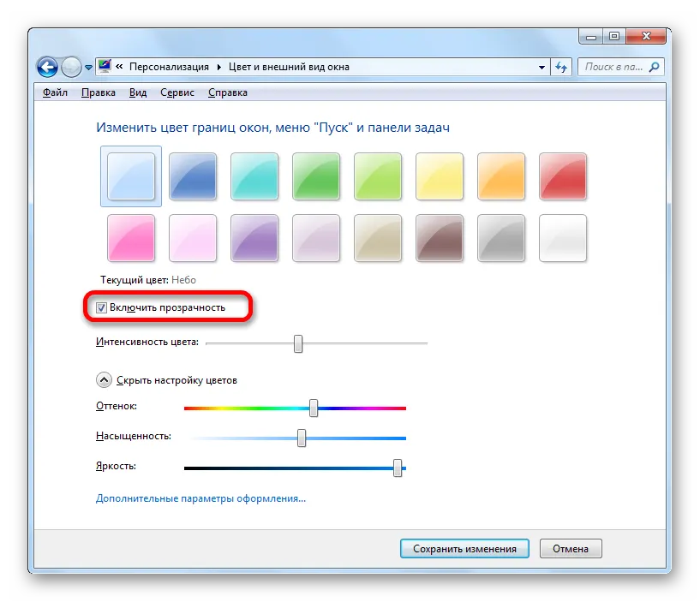Viewport: 700px width, 602px height.
Task: Click the Отмена button
Action: tap(571, 548)
